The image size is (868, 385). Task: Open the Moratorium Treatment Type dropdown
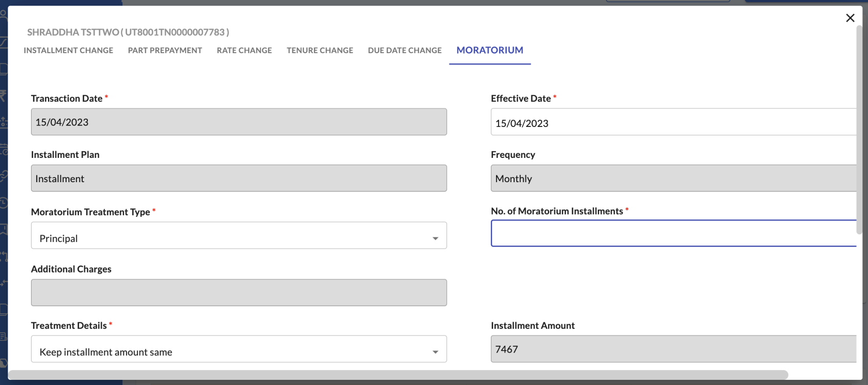click(239, 235)
